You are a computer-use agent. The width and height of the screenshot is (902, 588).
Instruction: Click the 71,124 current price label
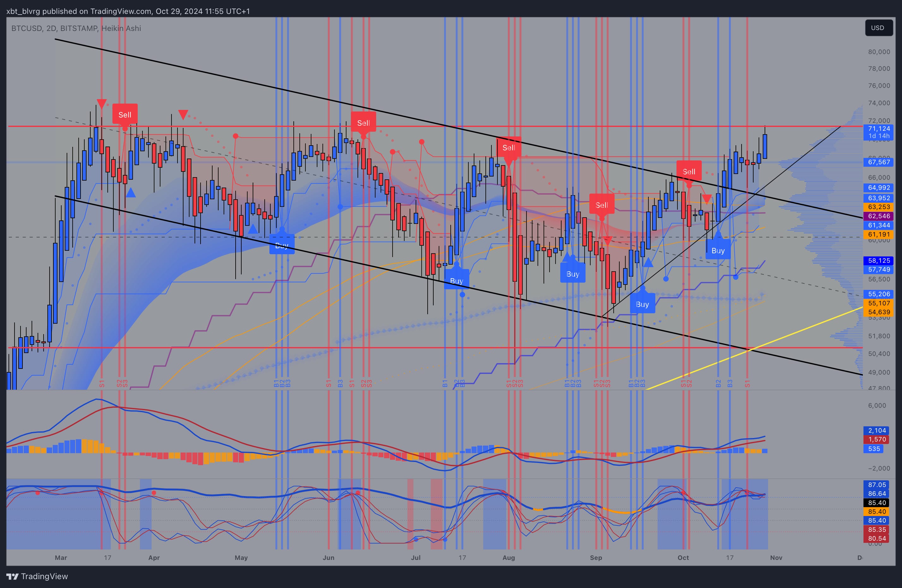878,132
